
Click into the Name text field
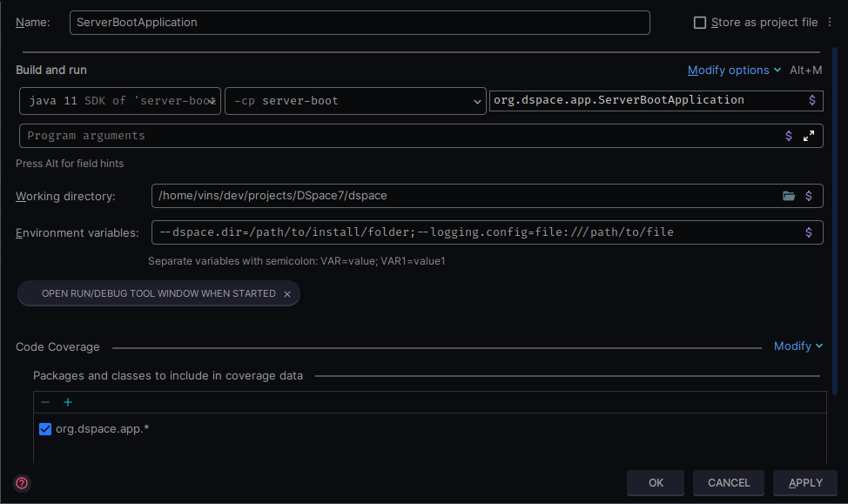point(359,23)
